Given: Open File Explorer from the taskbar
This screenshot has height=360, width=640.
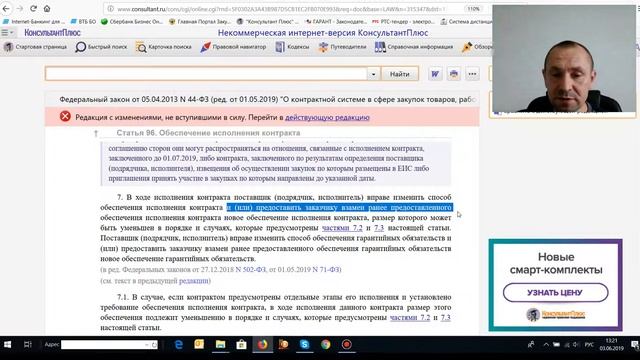Looking at the screenshot, I should coord(220,344).
